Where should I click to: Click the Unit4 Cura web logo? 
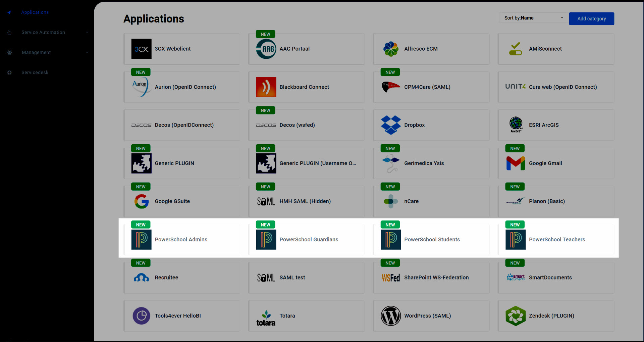[516, 87]
